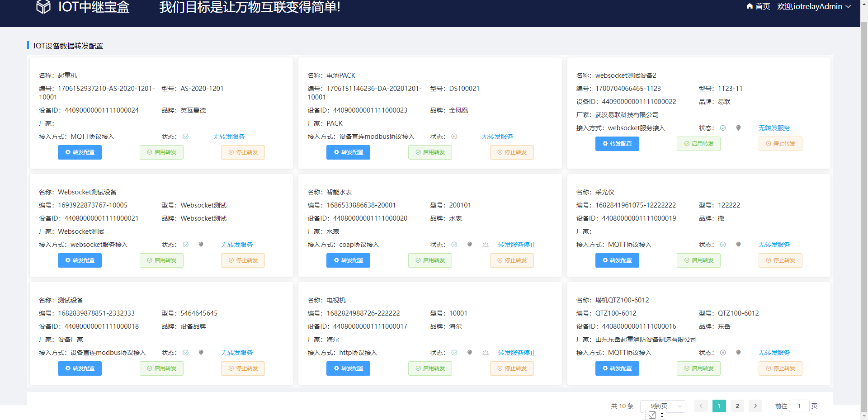
Task: Click the warning icon on 智能水表 card
Action: click(x=485, y=244)
